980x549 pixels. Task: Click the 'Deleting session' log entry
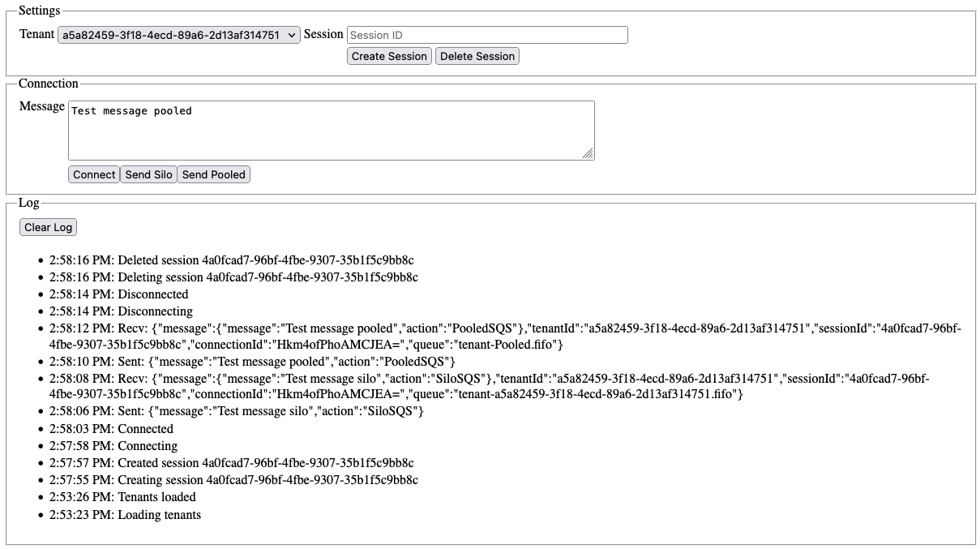[233, 277]
